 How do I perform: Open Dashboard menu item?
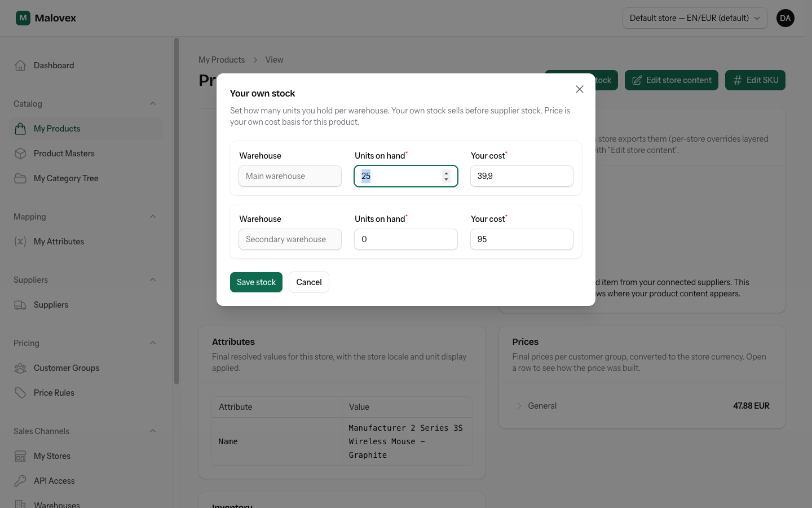pos(86,65)
